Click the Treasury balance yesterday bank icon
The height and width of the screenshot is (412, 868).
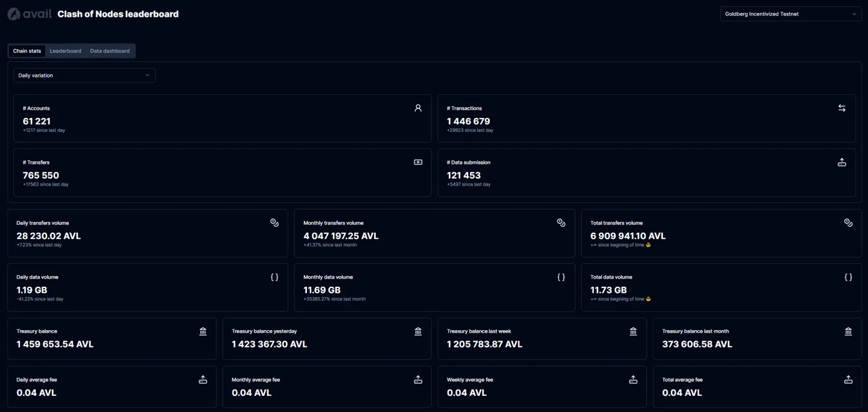coord(418,331)
